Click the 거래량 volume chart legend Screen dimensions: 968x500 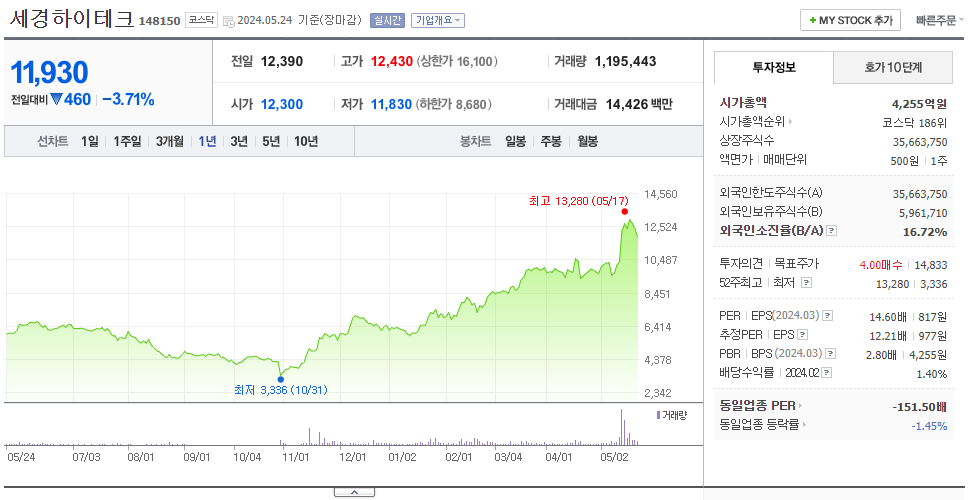click(672, 415)
